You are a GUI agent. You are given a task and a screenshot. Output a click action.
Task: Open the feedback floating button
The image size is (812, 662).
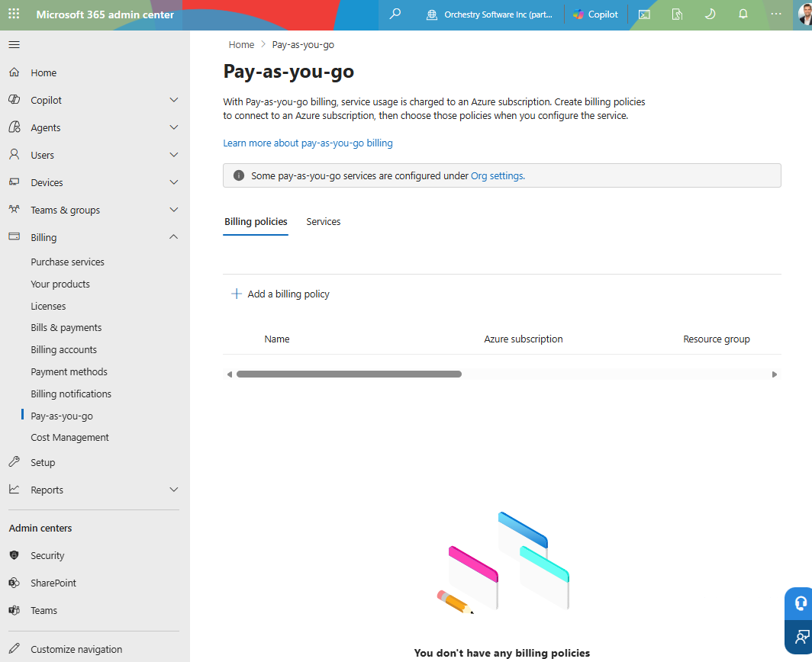(801, 638)
